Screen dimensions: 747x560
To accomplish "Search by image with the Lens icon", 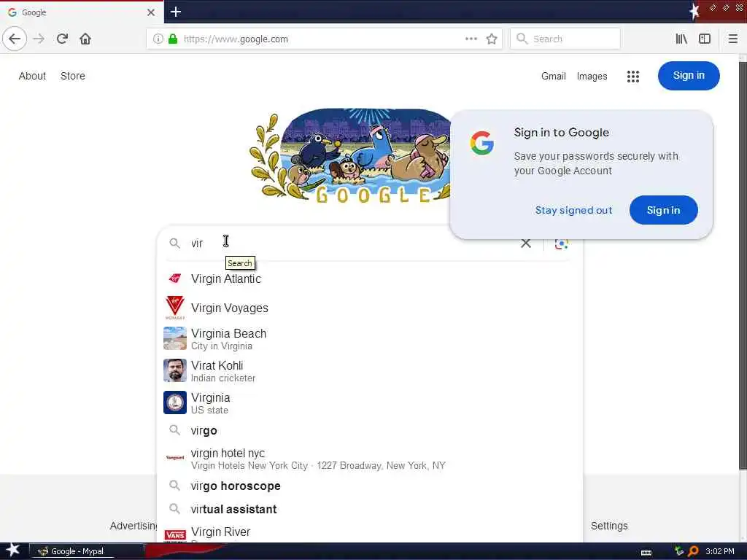I will pyautogui.click(x=561, y=244).
